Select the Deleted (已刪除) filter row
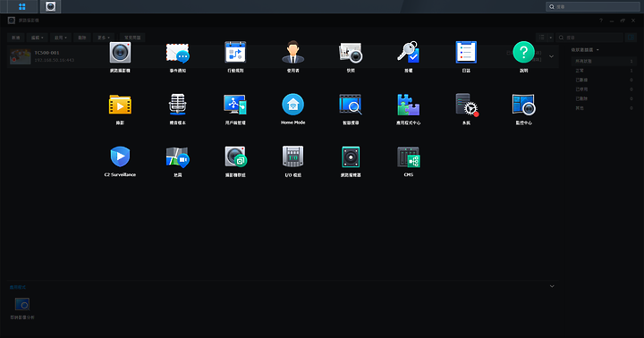Viewport: 644px width, 338px height. pos(604,98)
